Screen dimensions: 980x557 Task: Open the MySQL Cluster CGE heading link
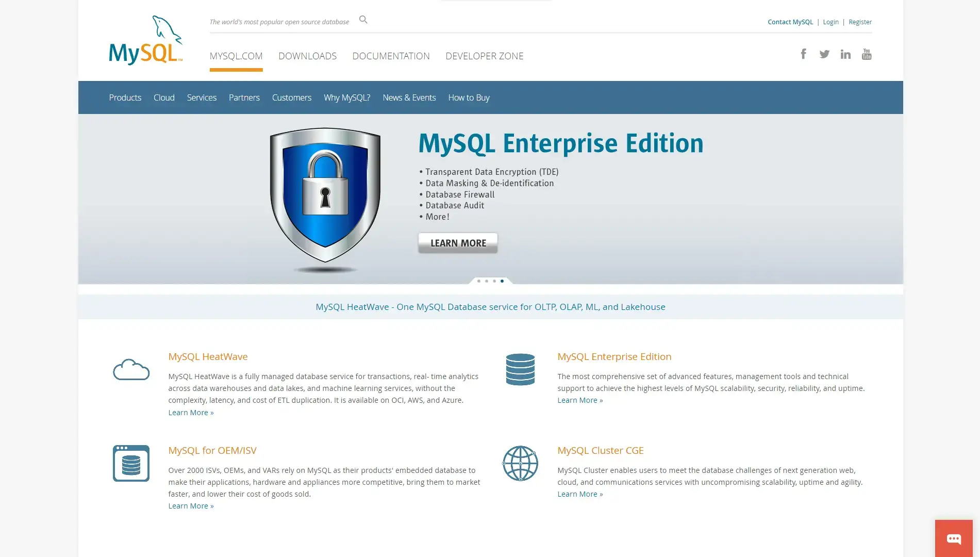(x=601, y=450)
